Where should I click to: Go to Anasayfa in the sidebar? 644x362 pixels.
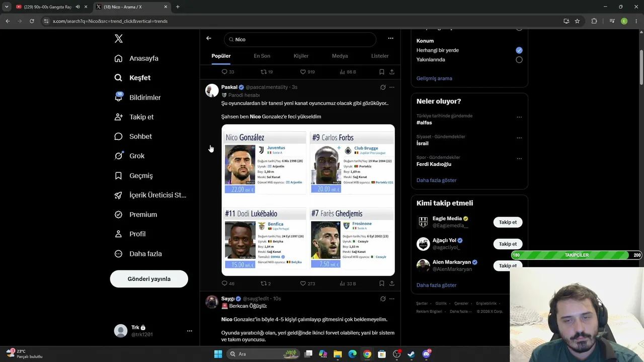[136, 58]
